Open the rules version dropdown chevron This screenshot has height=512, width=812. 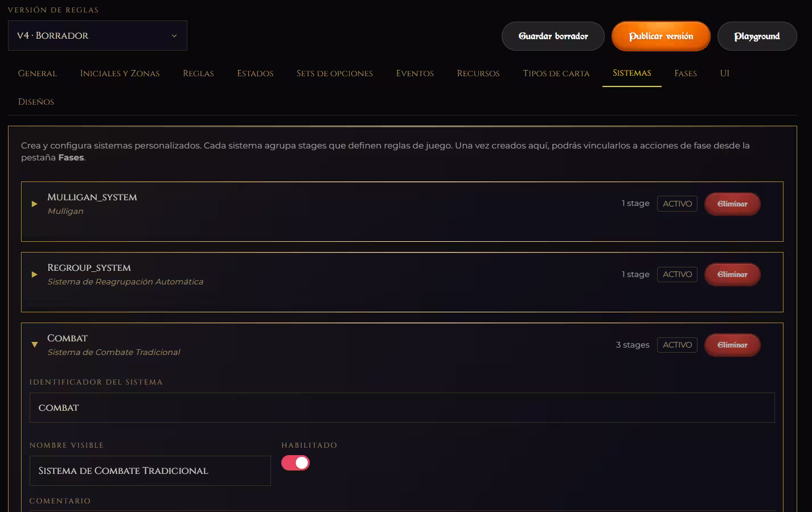pos(174,36)
